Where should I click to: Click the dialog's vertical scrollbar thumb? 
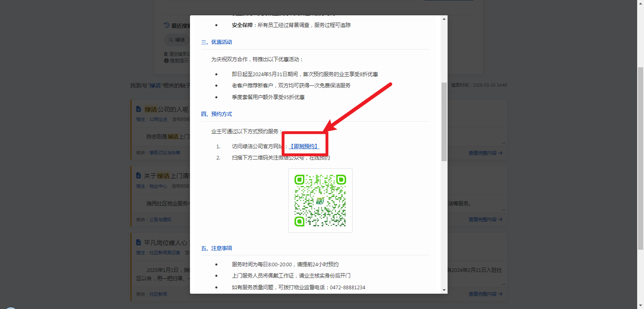(x=444, y=122)
